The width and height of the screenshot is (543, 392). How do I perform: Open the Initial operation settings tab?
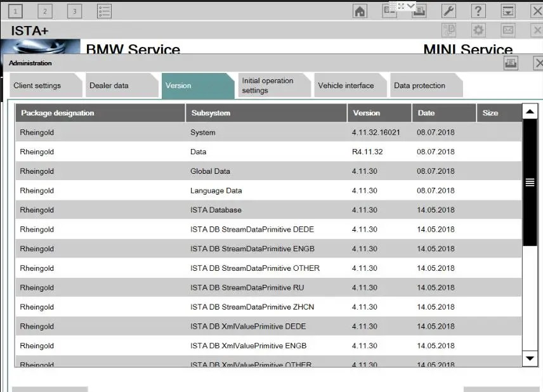point(274,86)
